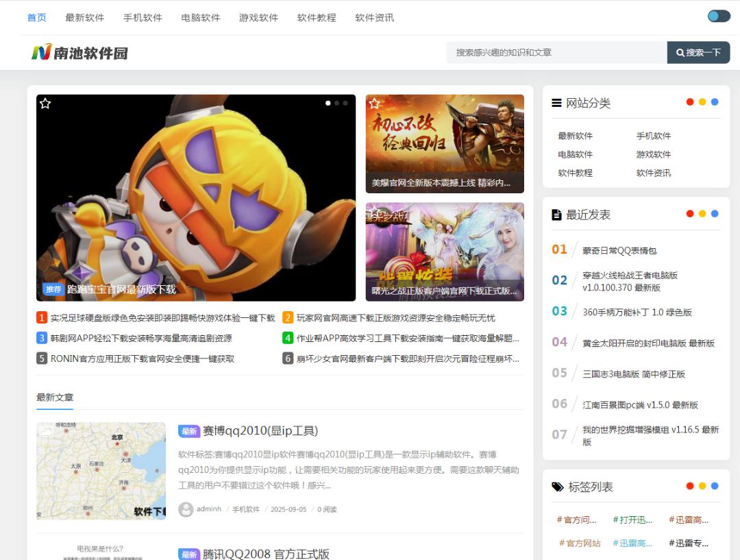Open ranked link 玩家网官网高速下载
The height and width of the screenshot is (560, 740).
tap(395, 318)
